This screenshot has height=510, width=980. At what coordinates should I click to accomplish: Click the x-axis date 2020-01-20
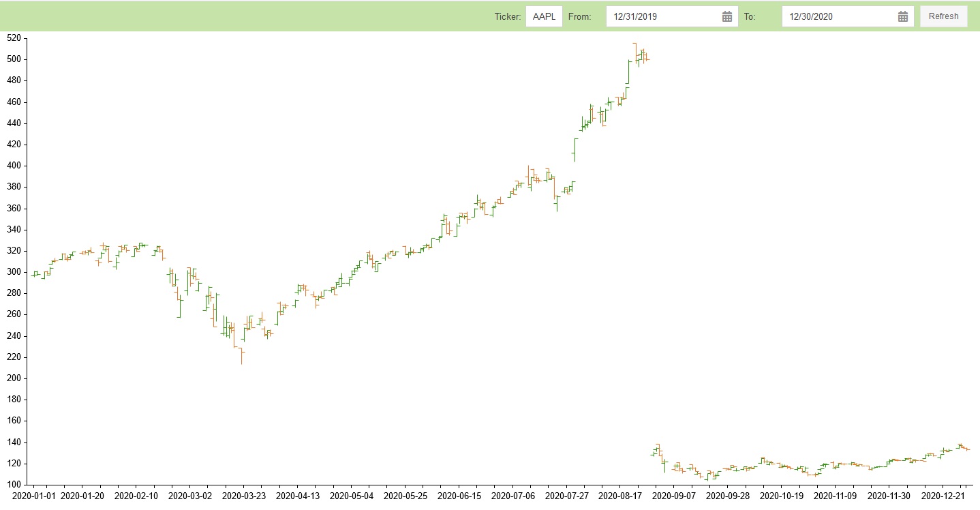pos(82,496)
